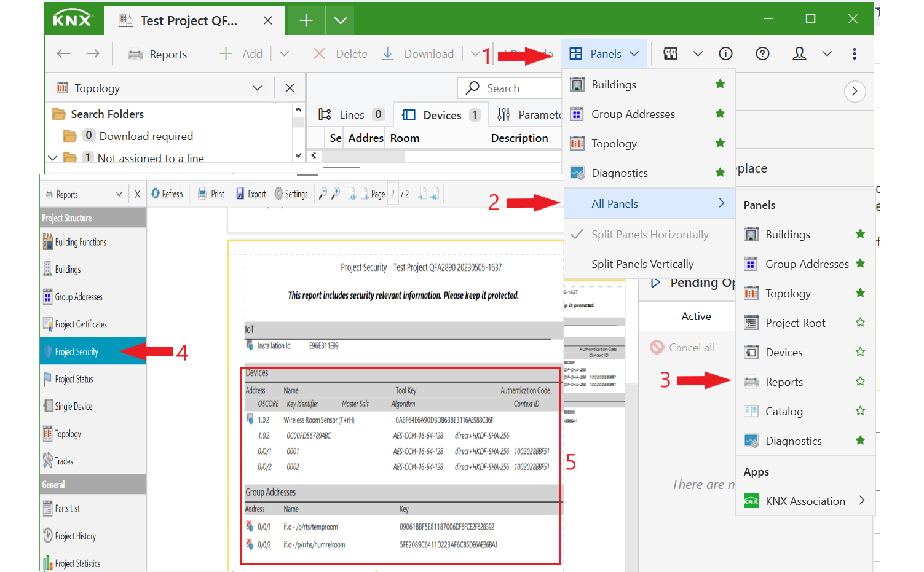This screenshot has height=572, width=924.
Task: Open the All Panels submenu
Action: pos(649,204)
